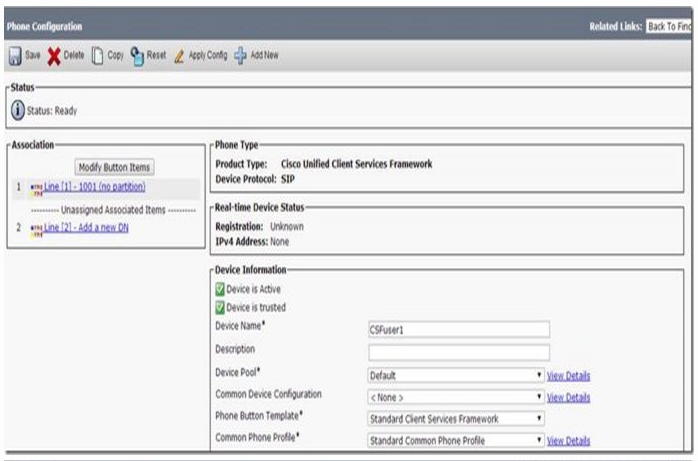Viewport: 698px width, 461px height.
Task: Click the Add New plus icon
Action: pos(240,56)
